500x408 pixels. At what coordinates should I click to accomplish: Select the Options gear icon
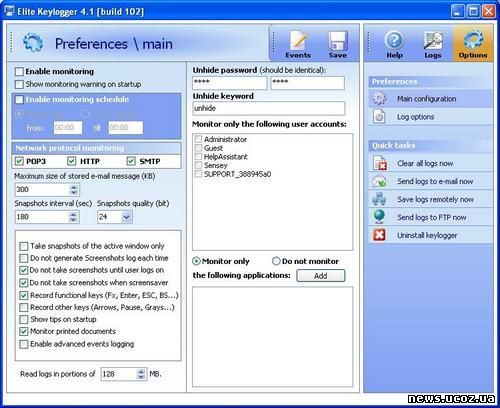pos(473,44)
